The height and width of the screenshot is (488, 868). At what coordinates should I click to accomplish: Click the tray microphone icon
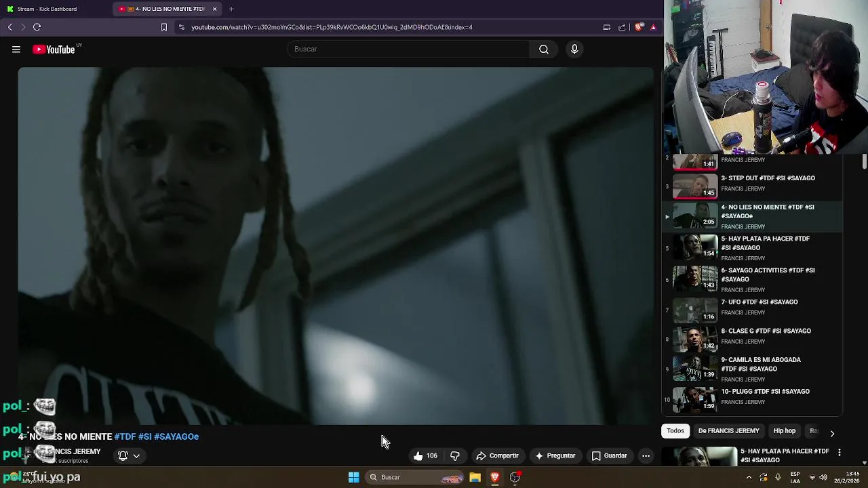[778, 477]
